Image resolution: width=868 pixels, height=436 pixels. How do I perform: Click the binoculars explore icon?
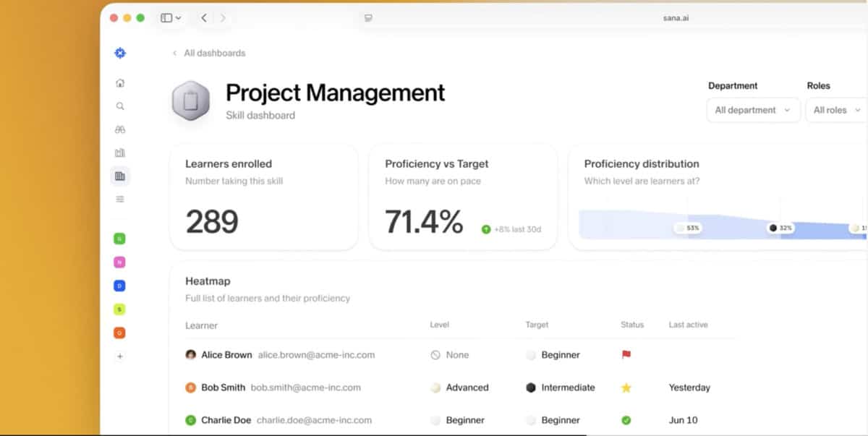120,129
